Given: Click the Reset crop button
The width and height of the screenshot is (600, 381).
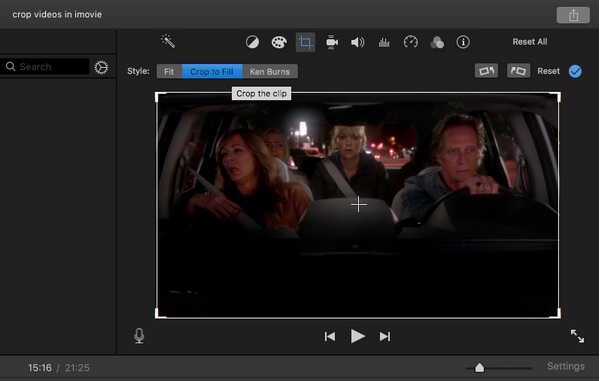Looking at the screenshot, I should click(x=548, y=71).
